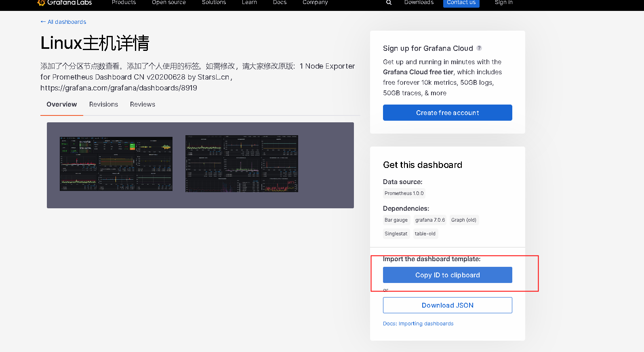
Task: Open Docs: Importing dashboards link
Action: click(x=418, y=324)
